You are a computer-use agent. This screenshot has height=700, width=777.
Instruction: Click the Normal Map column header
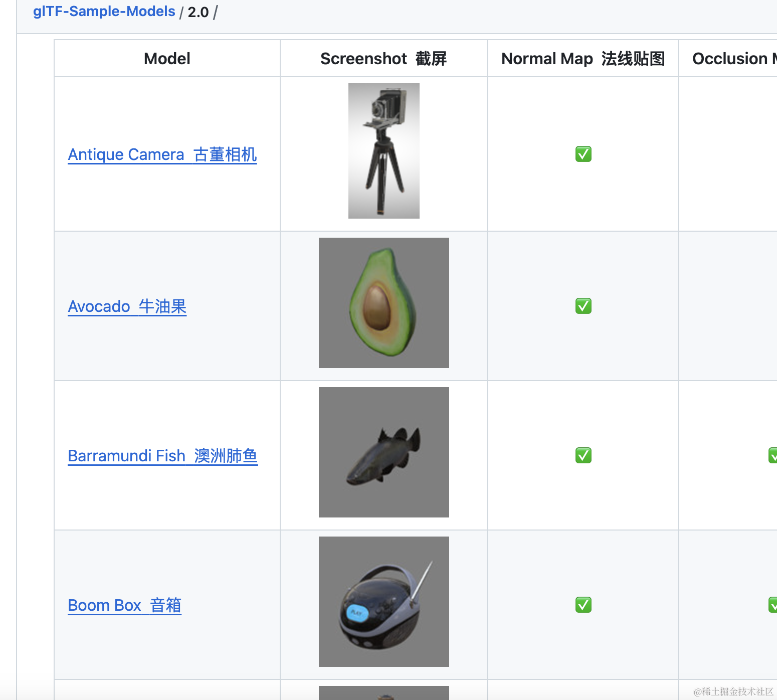pyautogui.click(x=583, y=59)
